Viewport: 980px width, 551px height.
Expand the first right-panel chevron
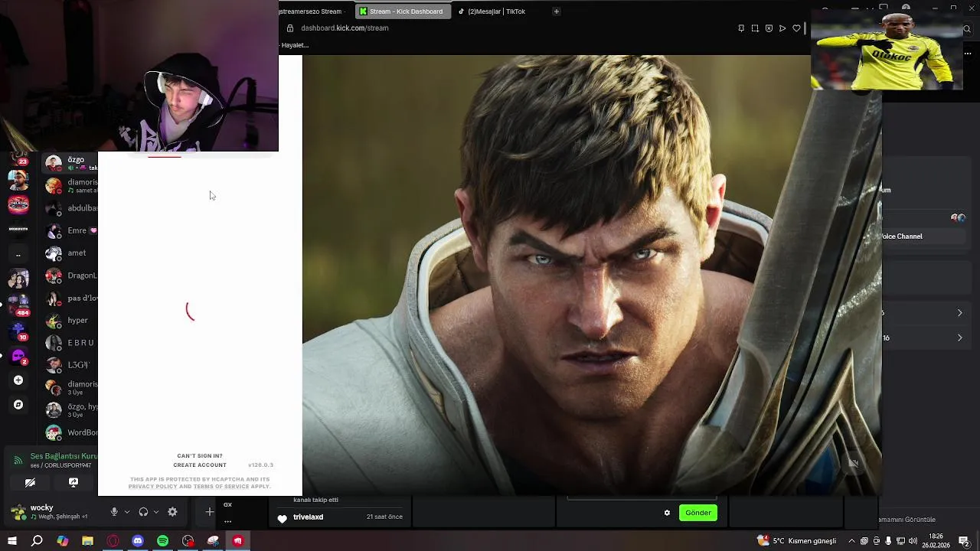959,313
